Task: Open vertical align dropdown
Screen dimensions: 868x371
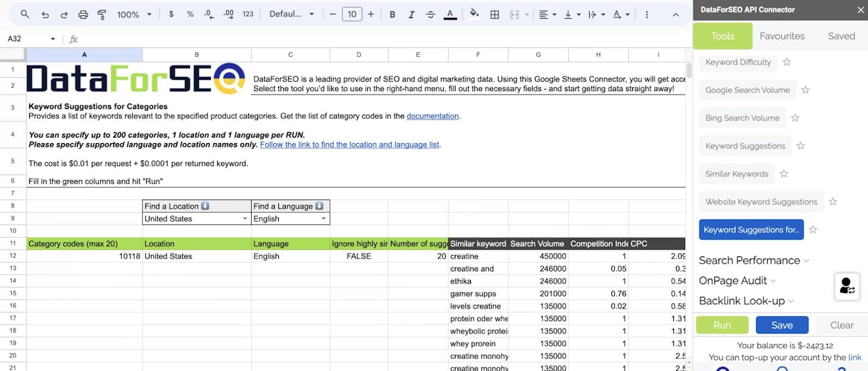Action: (x=572, y=14)
